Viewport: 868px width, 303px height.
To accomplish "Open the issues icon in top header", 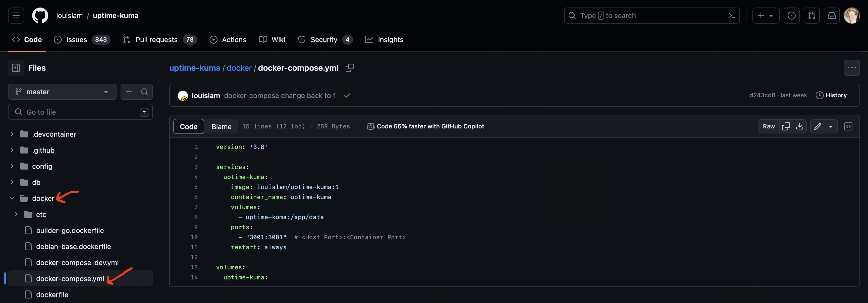I will pyautogui.click(x=791, y=16).
